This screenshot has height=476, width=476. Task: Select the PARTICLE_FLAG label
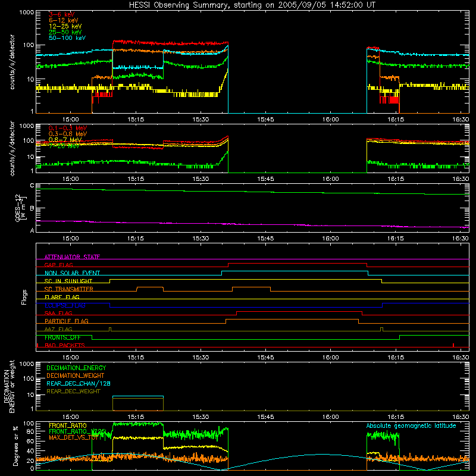67,321
